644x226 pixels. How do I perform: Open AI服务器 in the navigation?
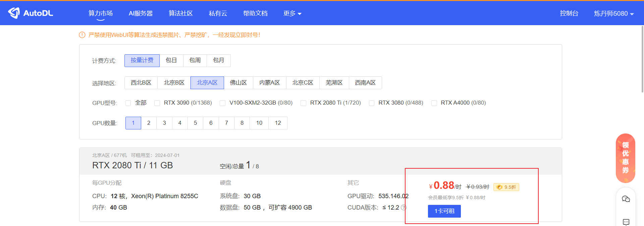tap(141, 13)
